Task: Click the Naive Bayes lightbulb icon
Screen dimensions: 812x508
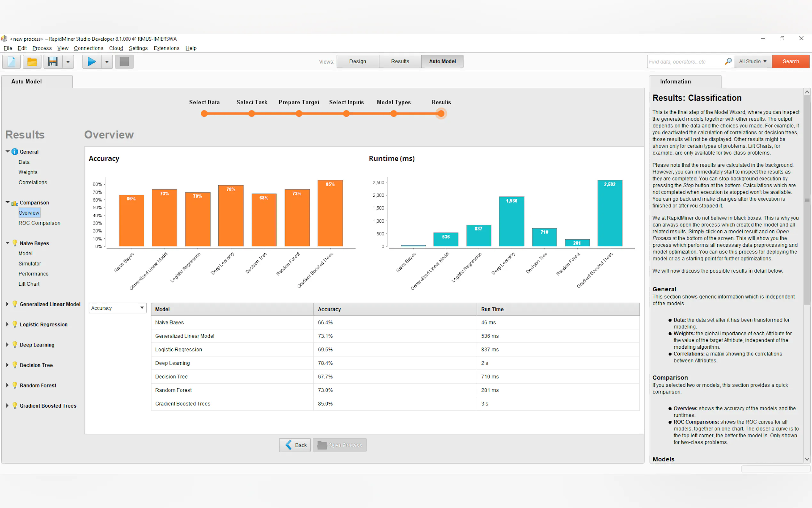Action: click(15, 243)
